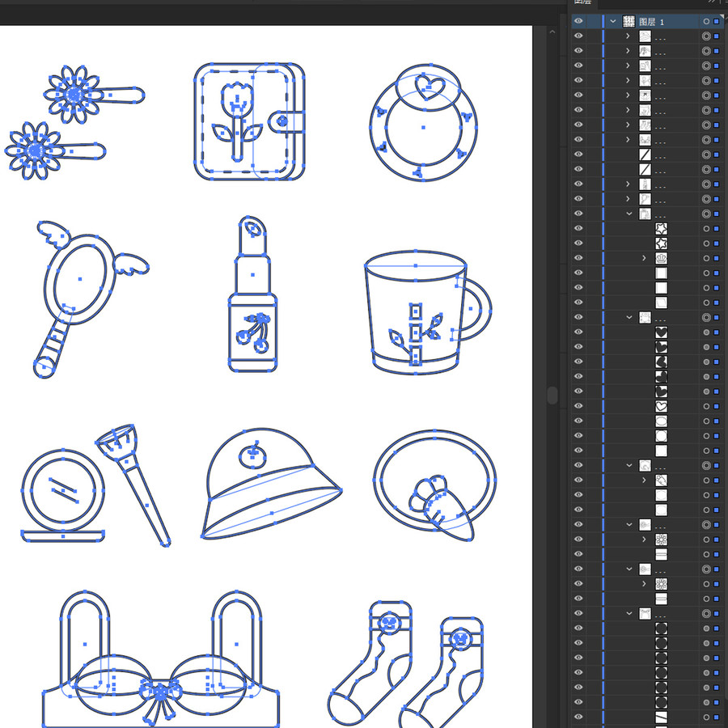
Task: Expand the lipstick thumbnail group
Action: 629,184
